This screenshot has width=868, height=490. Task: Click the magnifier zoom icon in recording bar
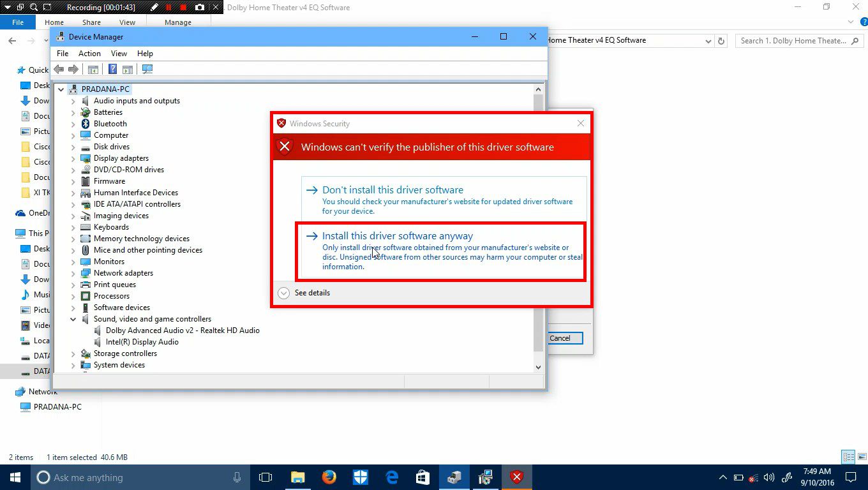(x=34, y=8)
